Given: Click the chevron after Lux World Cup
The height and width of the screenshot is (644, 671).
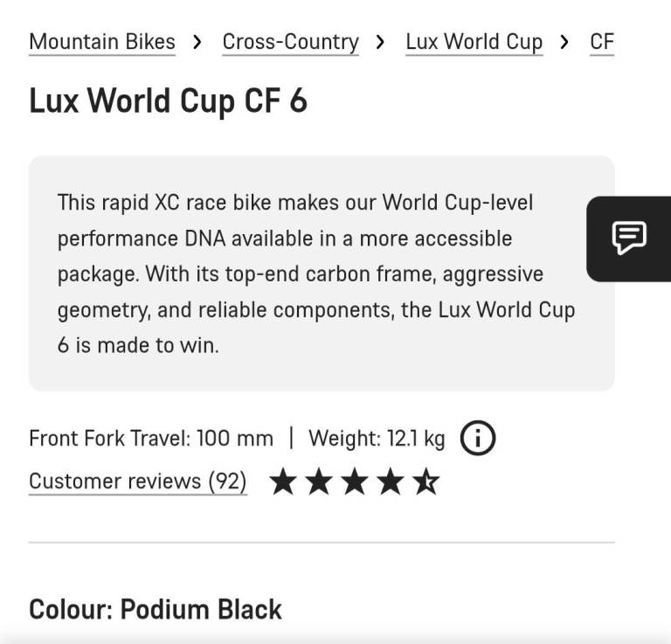Looking at the screenshot, I should (565, 41).
